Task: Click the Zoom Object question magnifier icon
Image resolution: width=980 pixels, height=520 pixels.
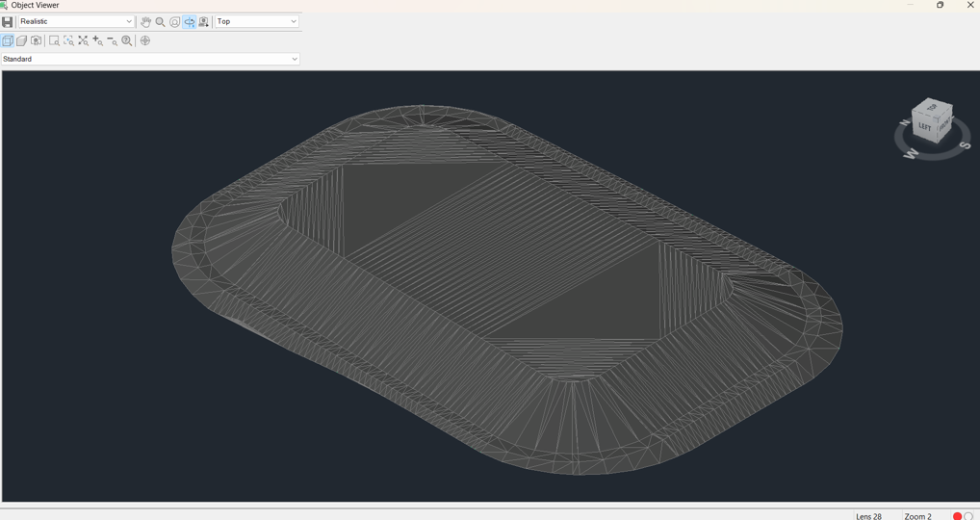Action: pos(127,40)
